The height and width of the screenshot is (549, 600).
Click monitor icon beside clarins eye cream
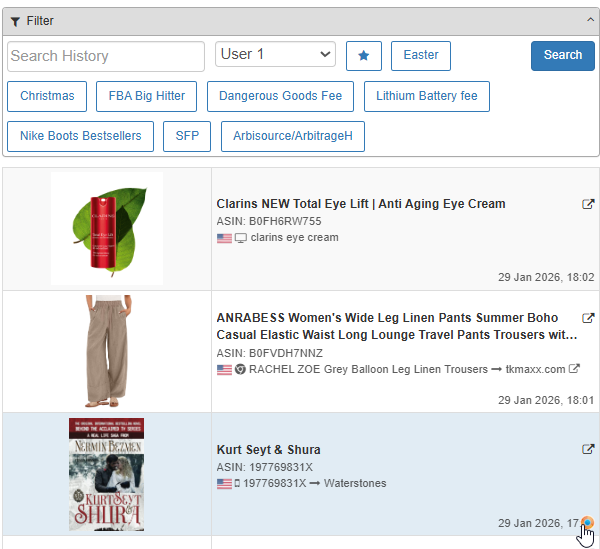(x=240, y=238)
